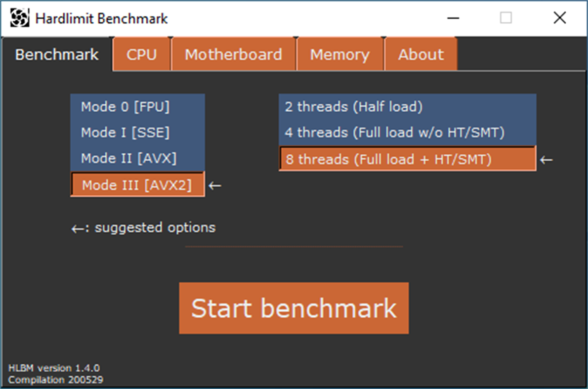This screenshot has height=389, width=588.
Task: Select the Benchmark tab
Action: [57, 54]
